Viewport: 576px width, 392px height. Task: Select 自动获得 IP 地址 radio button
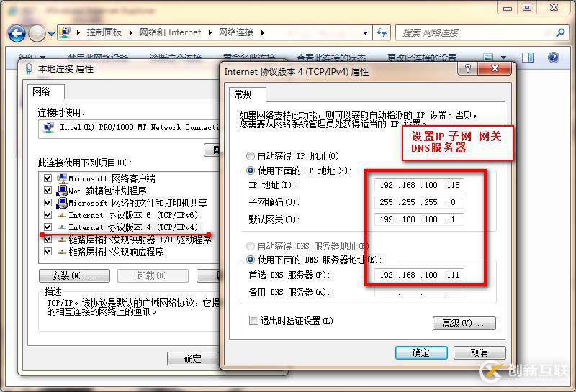(x=251, y=156)
